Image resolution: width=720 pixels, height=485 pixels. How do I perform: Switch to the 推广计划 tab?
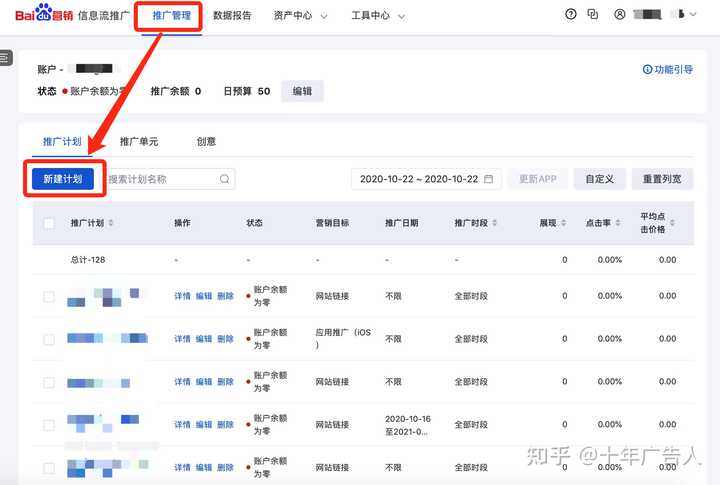pos(62,141)
